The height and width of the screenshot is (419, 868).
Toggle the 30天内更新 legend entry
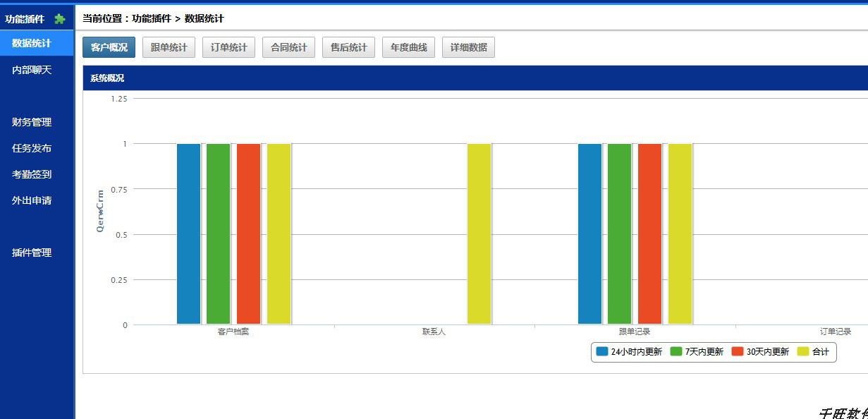pyautogui.click(x=760, y=352)
